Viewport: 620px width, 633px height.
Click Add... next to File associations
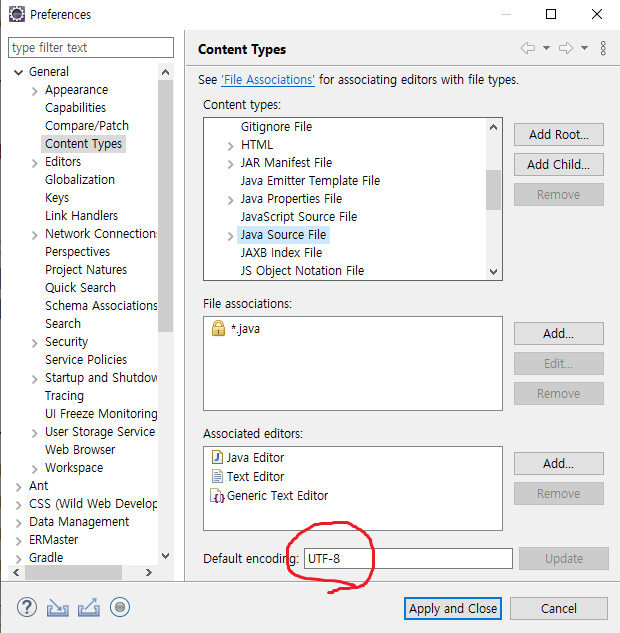coord(559,333)
